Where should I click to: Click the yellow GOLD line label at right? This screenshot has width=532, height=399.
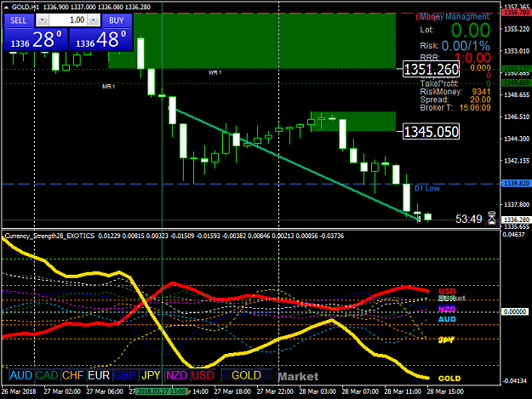tap(449, 379)
